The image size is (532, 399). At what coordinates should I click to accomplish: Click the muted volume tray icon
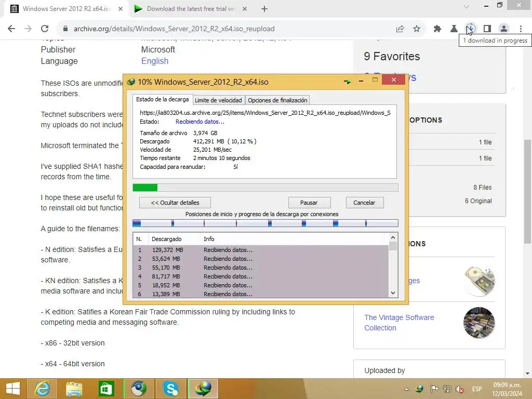(460, 389)
